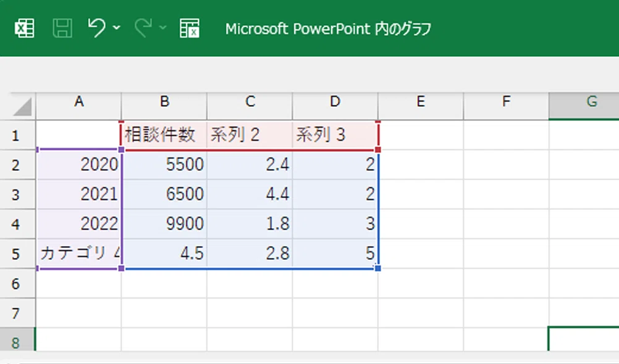The image size is (619, 364).
Task: Click empty cell C7
Action: pyautogui.click(x=250, y=313)
